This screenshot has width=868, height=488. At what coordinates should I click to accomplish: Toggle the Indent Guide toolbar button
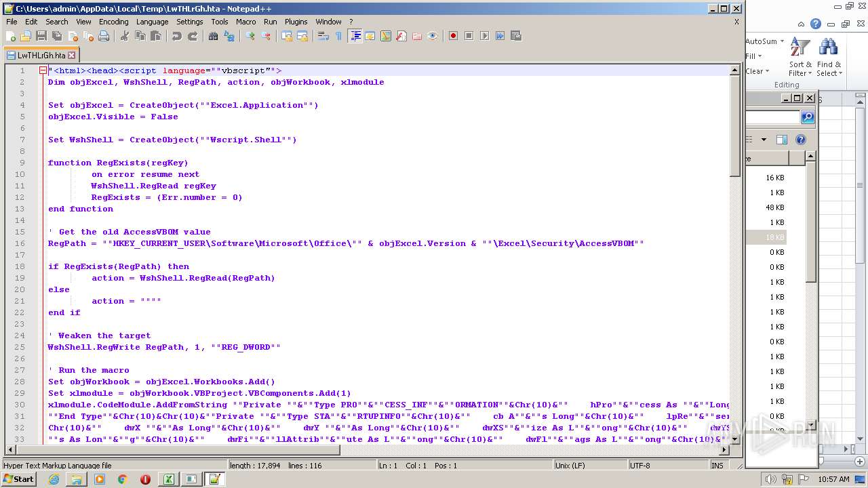[355, 36]
